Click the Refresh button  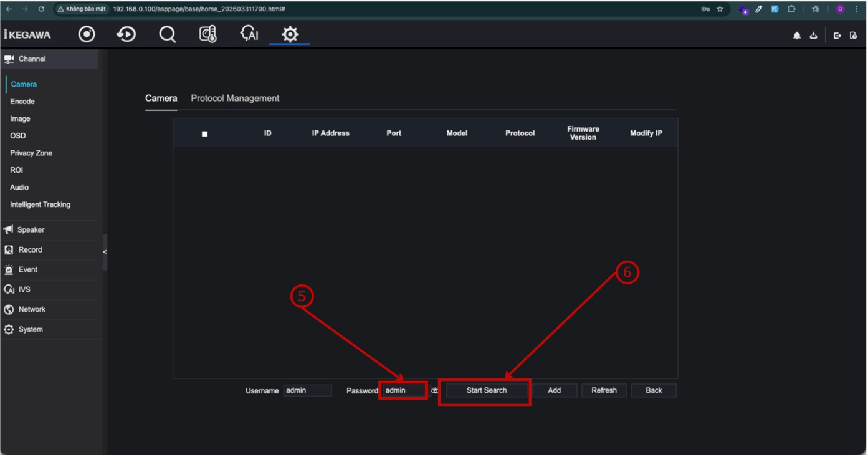click(x=604, y=391)
